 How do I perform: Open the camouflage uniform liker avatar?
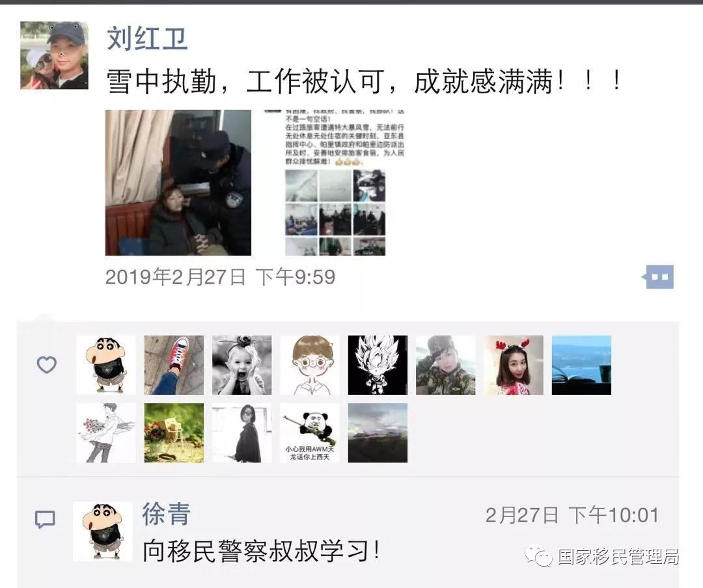[446, 365]
